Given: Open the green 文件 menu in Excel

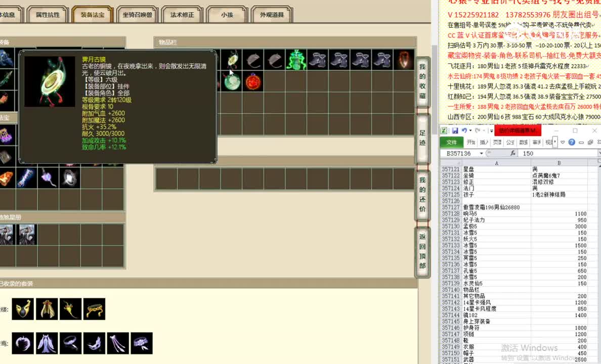Looking at the screenshot, I should tap(452, 143).
